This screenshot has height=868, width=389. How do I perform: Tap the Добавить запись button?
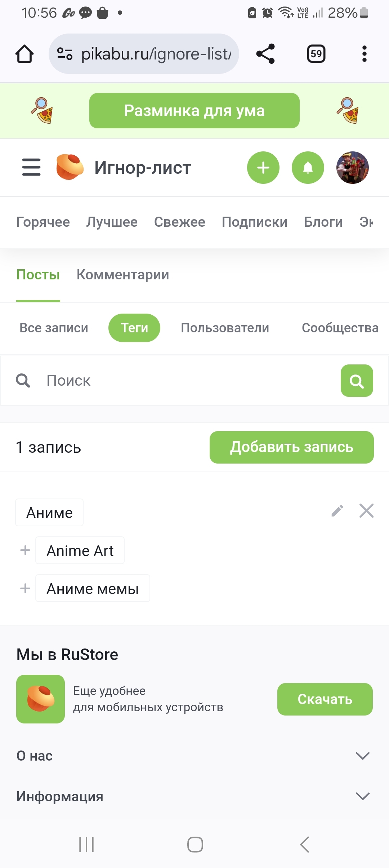pos(292,447)
